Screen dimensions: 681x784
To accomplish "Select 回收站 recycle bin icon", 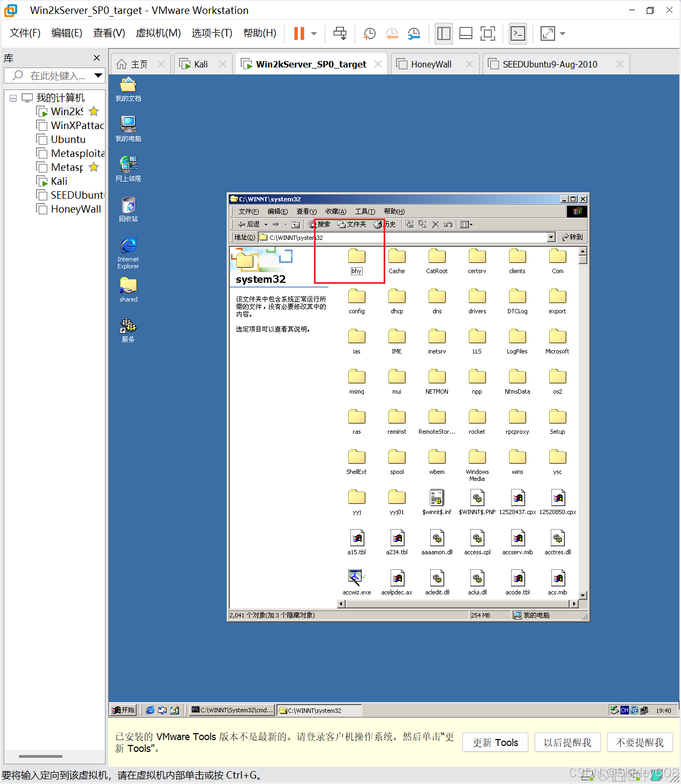I will tap(128, 209).
